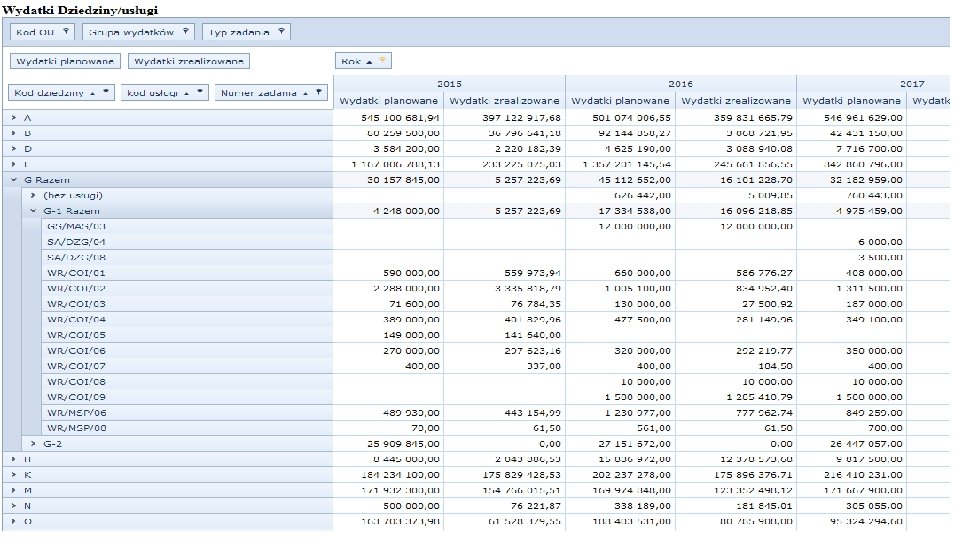Expand row B in the tree

13,133
